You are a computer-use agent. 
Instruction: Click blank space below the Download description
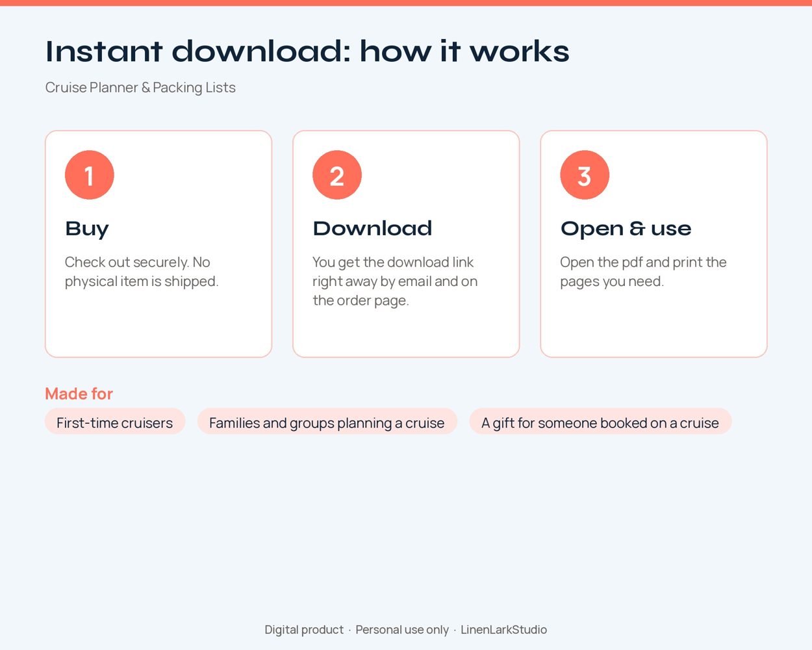tap(406, 333)
